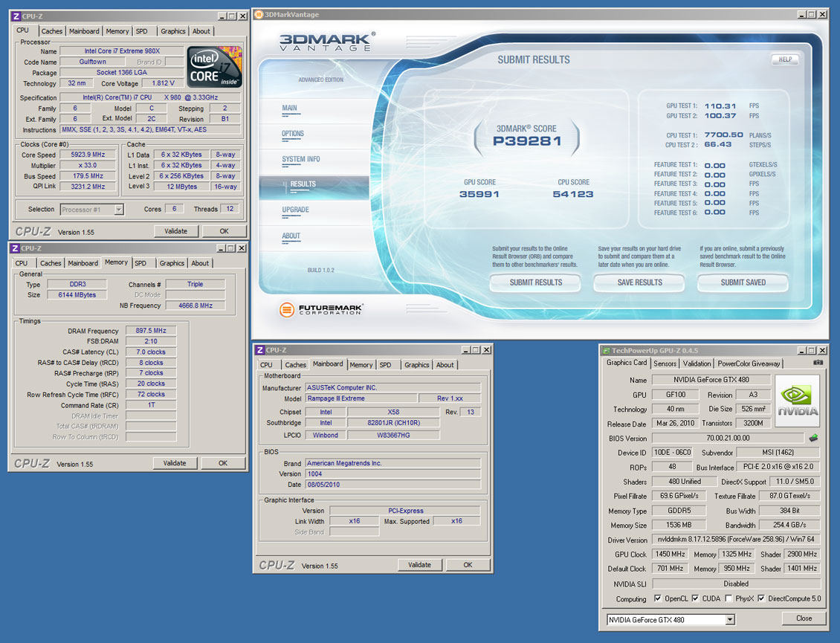Click the Intel Core i7 logo

[214, 68]
